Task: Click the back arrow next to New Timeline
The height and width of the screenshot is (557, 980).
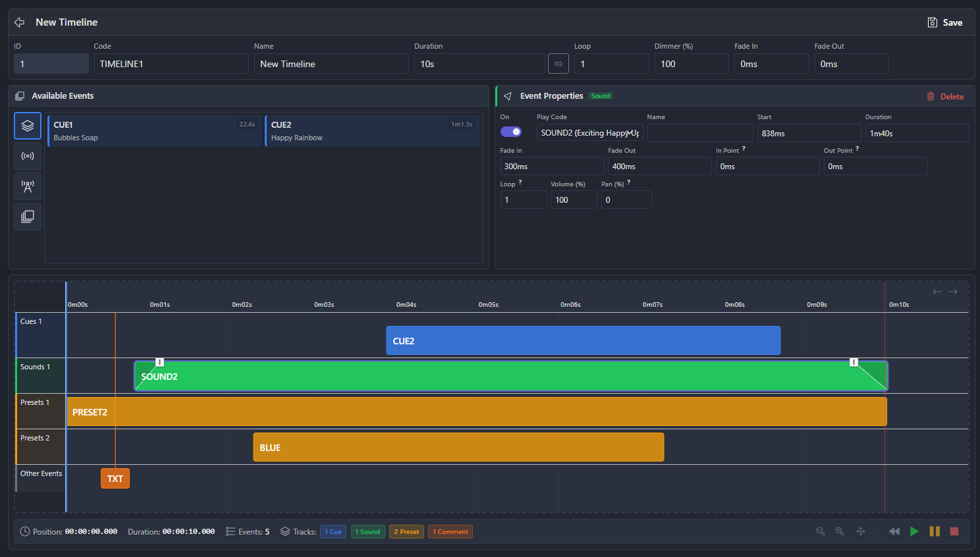Action: pyautogui.click(x=18, y=22)
